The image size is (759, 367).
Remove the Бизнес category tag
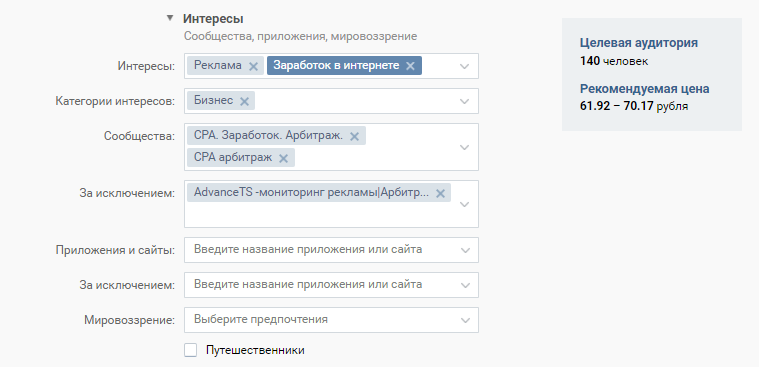coord(244,101)
